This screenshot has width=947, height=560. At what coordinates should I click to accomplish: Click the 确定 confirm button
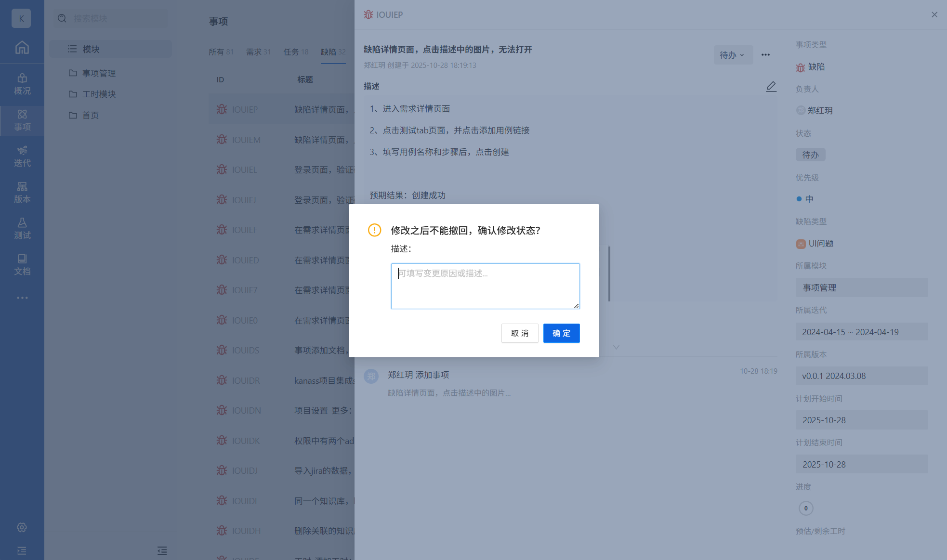tap(561, 333)
